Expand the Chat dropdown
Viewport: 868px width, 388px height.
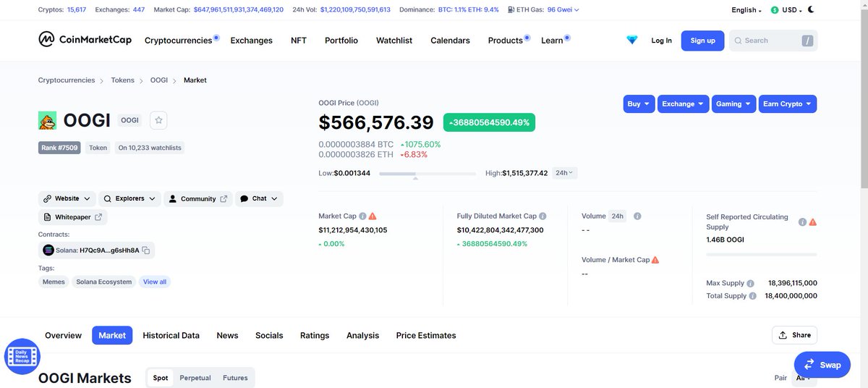coord(259,198)
